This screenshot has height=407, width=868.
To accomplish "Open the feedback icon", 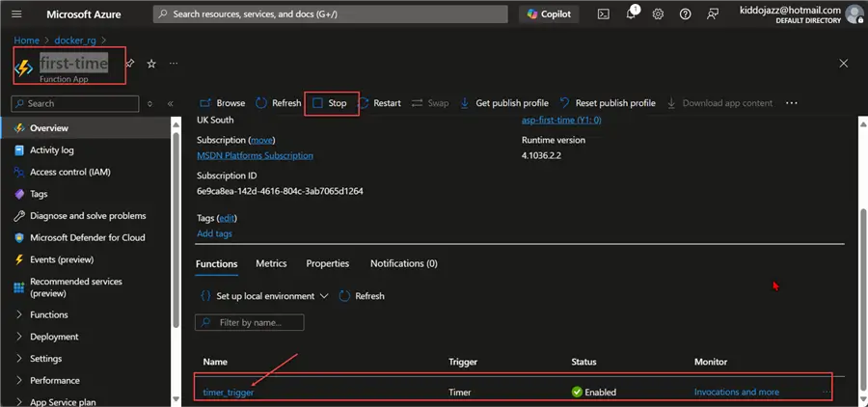I will click(x=713, y=14).
